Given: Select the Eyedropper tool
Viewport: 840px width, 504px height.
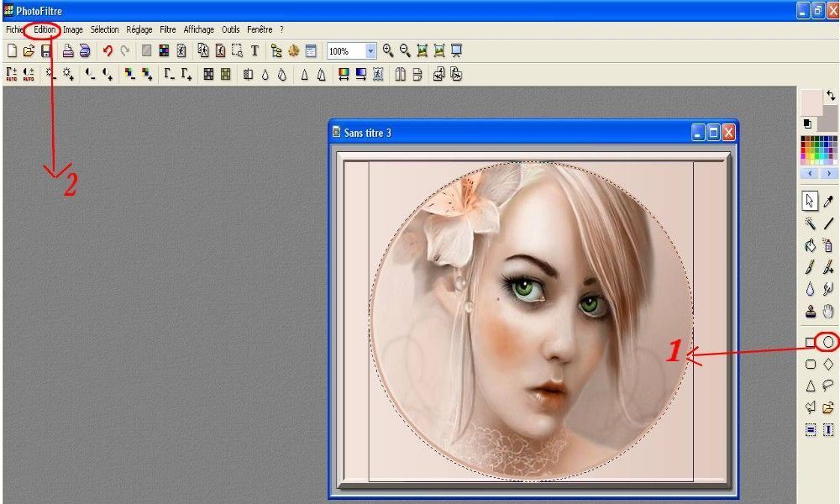Looking at the screenshot, I should pos(828,201).
